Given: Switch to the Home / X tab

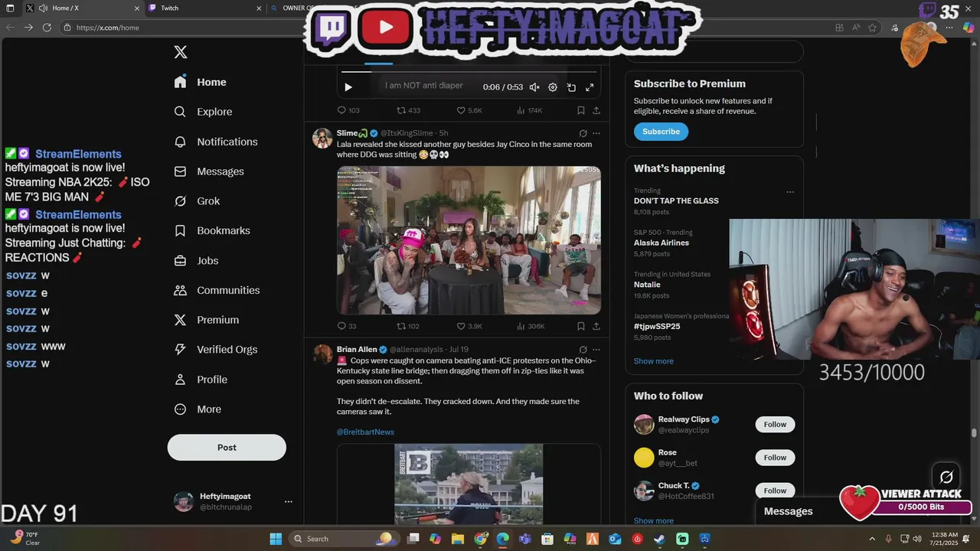Looking at the screenshot, I should pos(83,8).
